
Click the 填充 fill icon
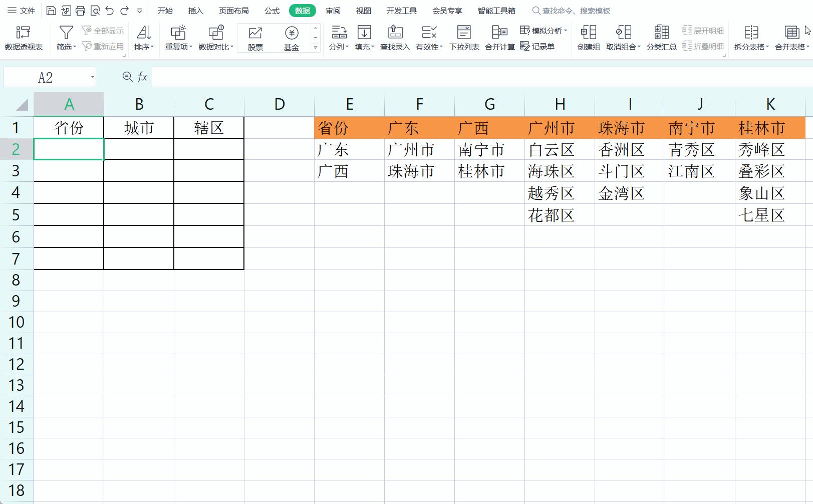click(x=364, y=33)
